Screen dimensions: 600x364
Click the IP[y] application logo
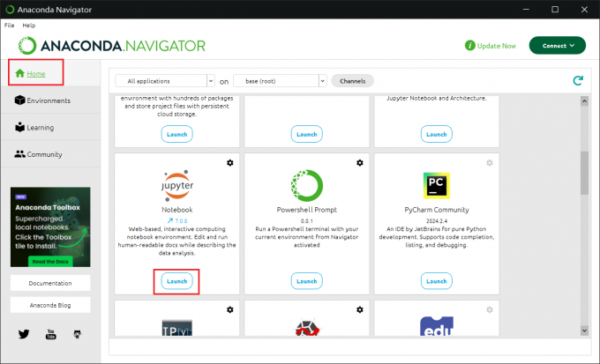tap(177, 328)
